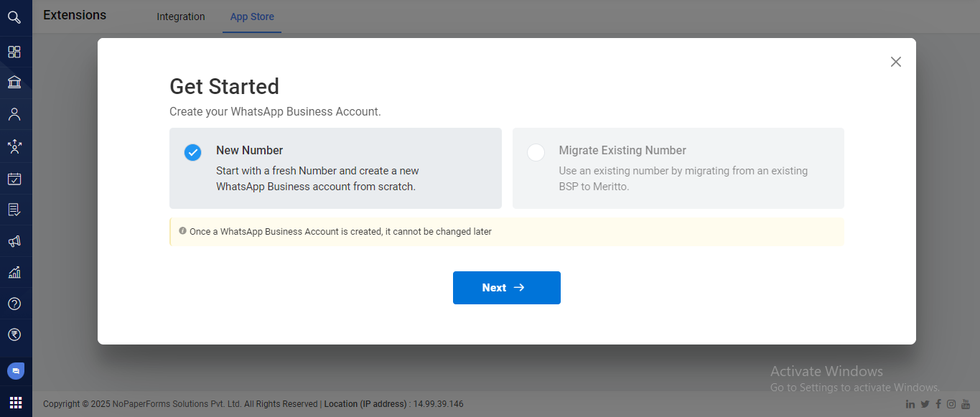
Task: Click the Next button
Action: pyautogui.click(x=506, y=288)
